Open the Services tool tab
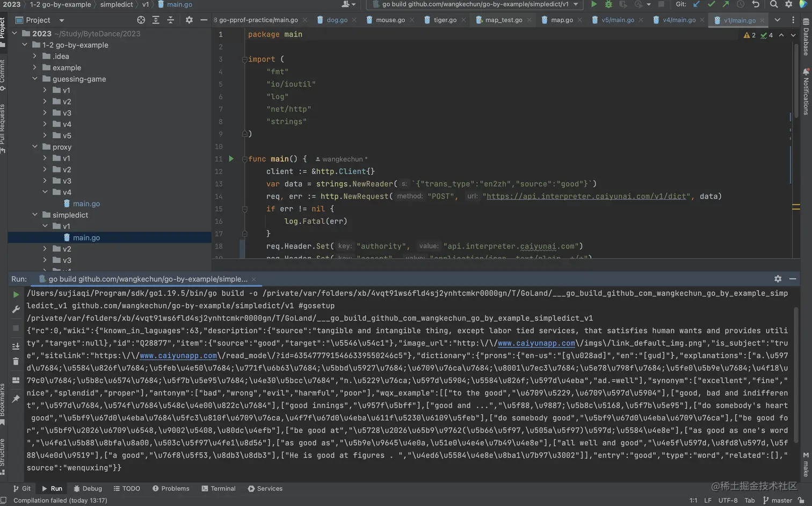812x506 pixels. [265, 488]
